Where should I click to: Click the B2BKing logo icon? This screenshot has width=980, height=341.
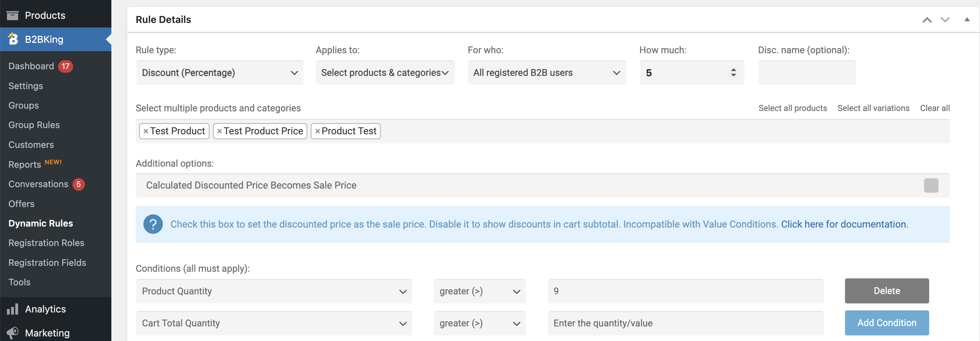pos(13,39)
